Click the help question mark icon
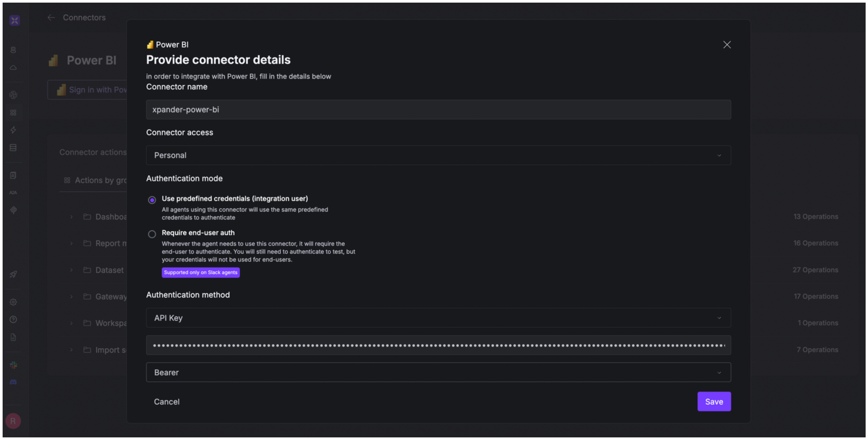The image size is (868, 440). click(x=13, y=319)
